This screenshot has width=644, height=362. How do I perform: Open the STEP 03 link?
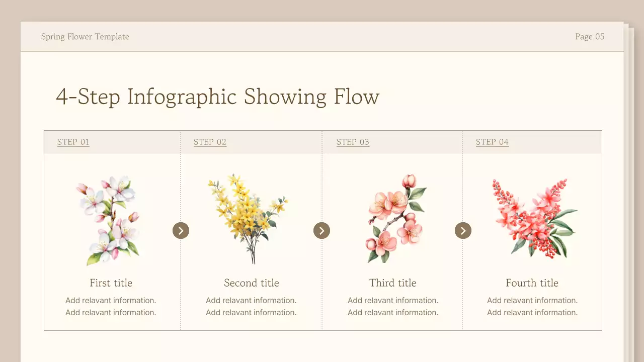coord(353,142)
